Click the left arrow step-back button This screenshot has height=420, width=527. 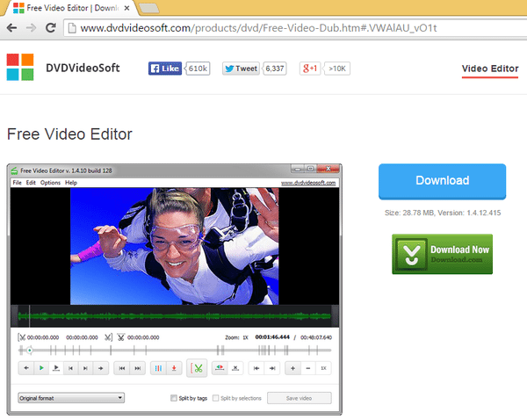[x=26, y=368]
